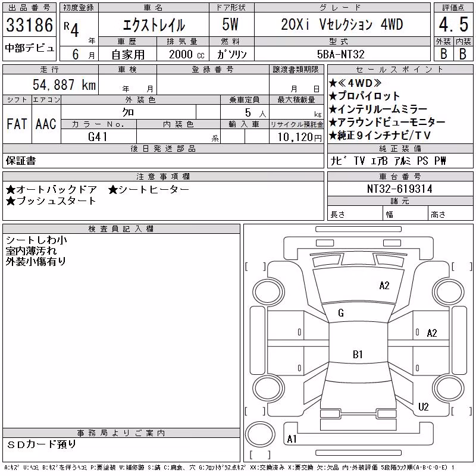476x476 pixels.
Task: Select the mileage 54,887 km
Action: pos(64,84)
